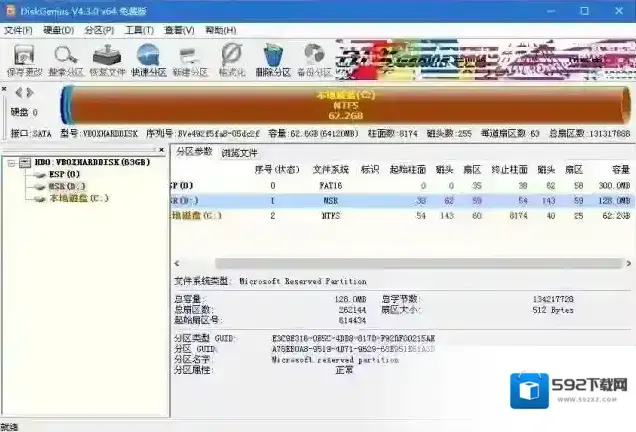The image size is (636, 432).
Task: Switch to the 浏览文件 (Browse Files) tab
Action: [240, 152]
